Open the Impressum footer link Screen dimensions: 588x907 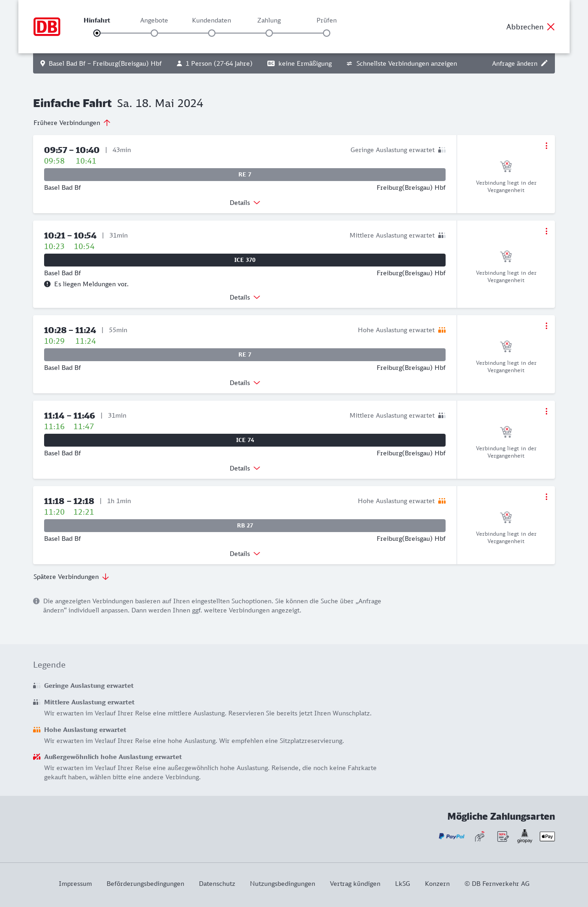(x=75, y=884)
